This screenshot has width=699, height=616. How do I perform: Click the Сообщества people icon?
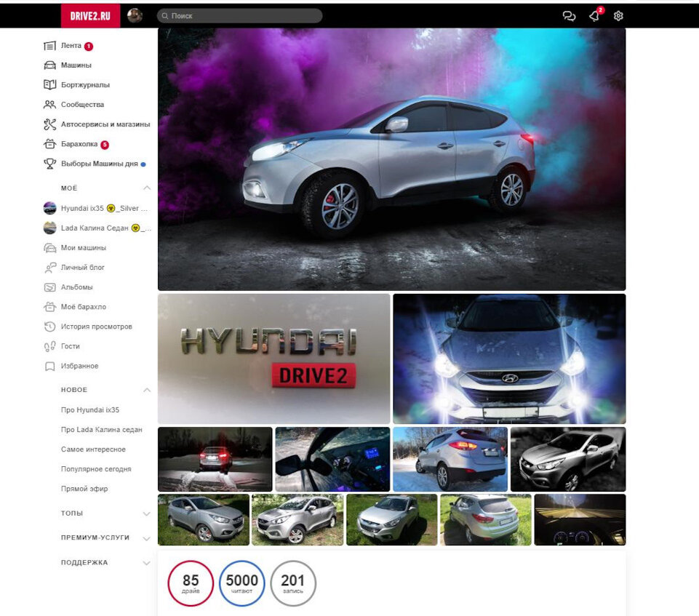click(49, 105)
